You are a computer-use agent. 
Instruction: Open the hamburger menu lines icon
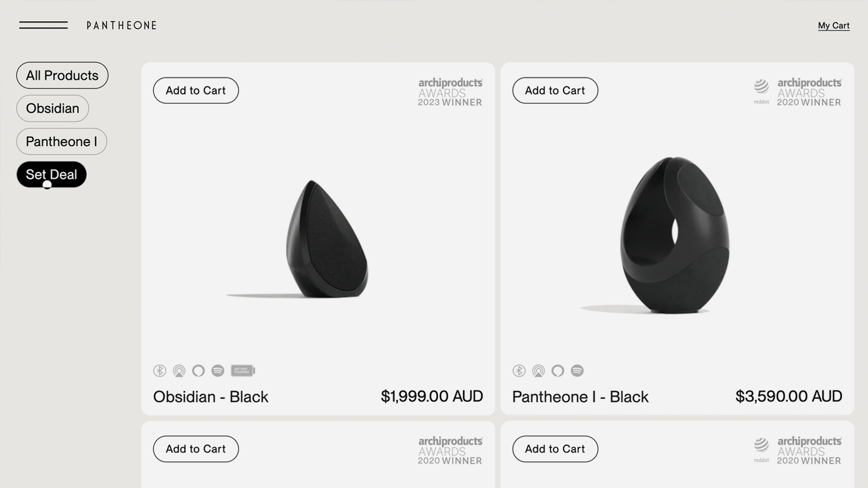(43, 25)
